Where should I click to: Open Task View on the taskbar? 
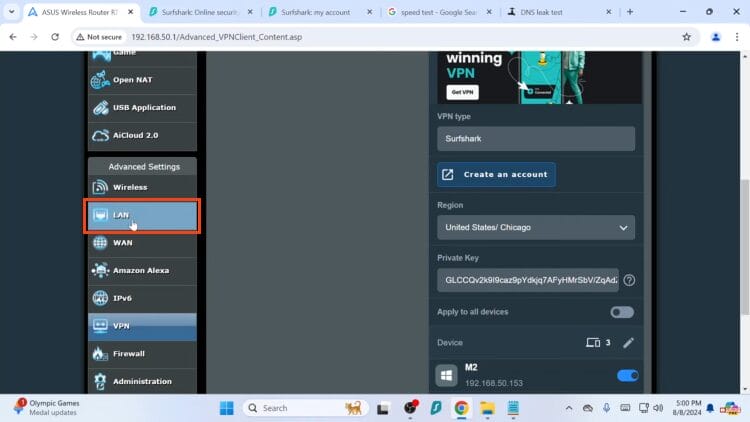pyautogui.click(x=383, y=409)
